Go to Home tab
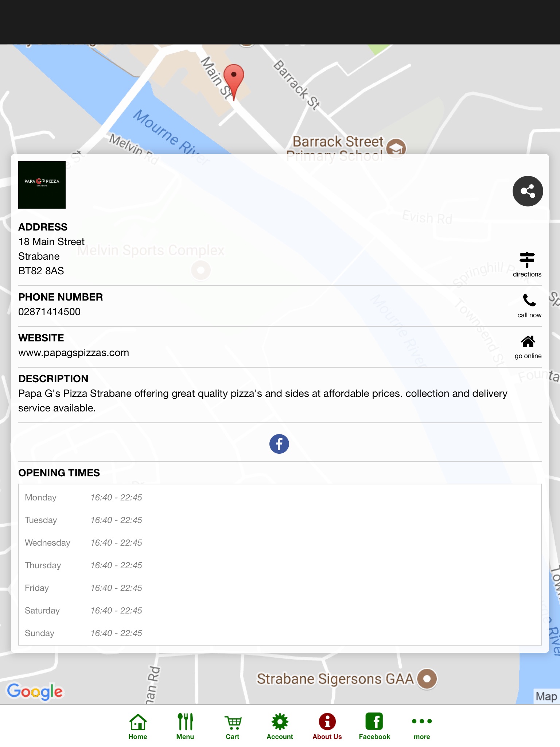 [x=138, y=727]
